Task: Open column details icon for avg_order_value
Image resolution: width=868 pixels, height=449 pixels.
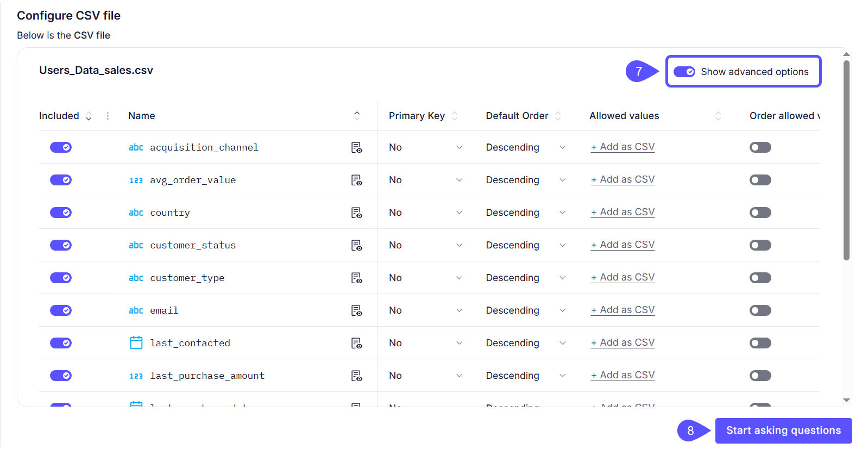Action: [x=356, y=180]
